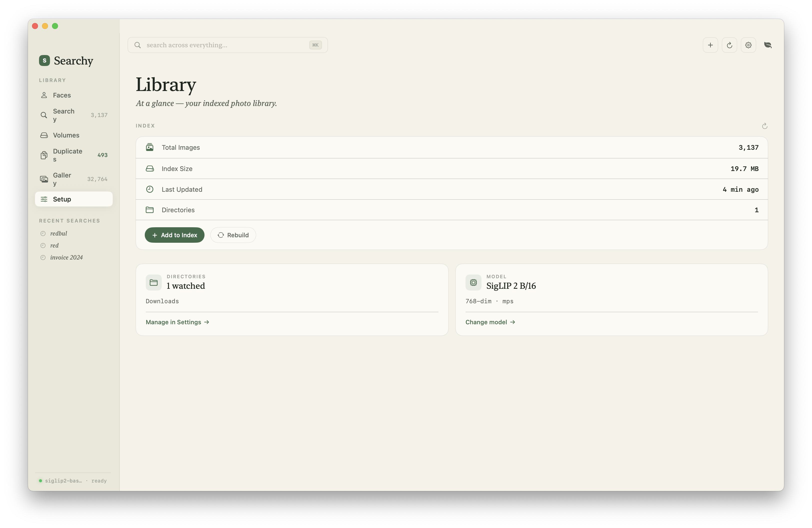Open Manage in Settings link
This screenshot has width=812, height=528.
pos(177,322)
